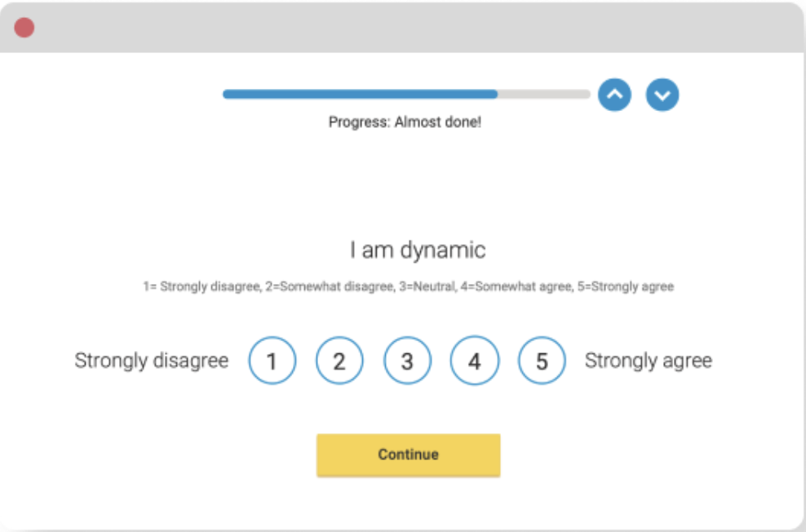Pick rating 5 for strongly agree
Viewport: 806px width, 532px height.
tap(541, 360)
